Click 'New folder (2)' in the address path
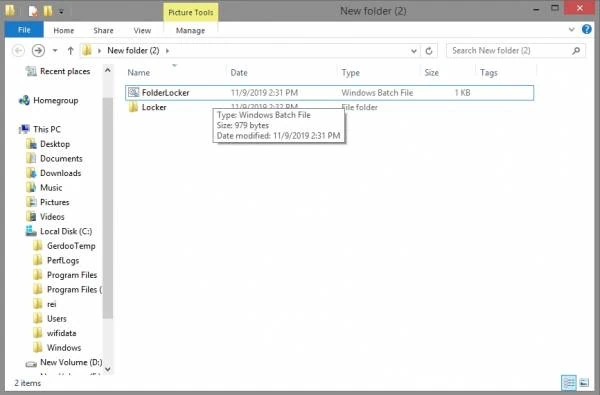 coord(133,51)
